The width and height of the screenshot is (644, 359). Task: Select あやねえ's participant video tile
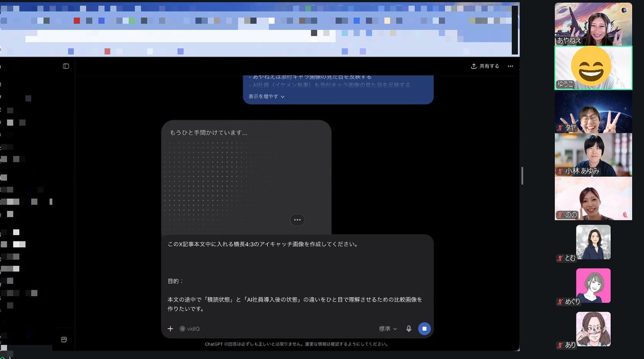click(x=593, y=24)
